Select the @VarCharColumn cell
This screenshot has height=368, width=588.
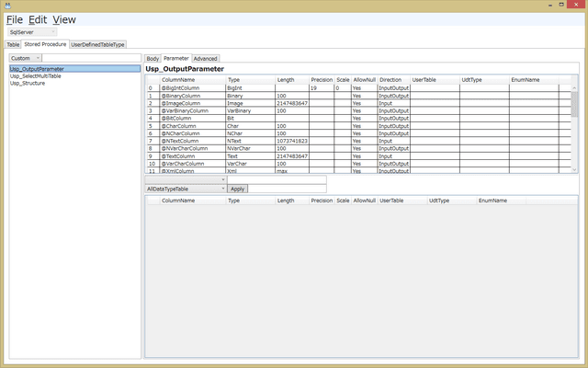pyautogui.click(x=193, y=164)
